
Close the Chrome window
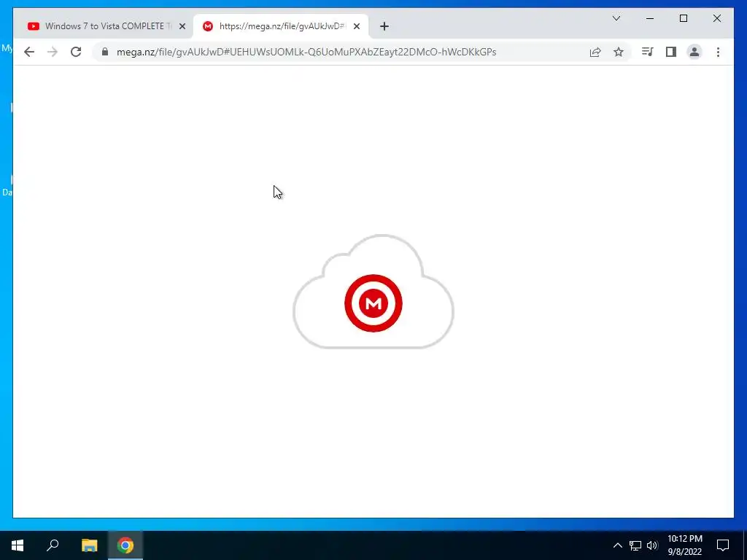click(x=716, y=18)
